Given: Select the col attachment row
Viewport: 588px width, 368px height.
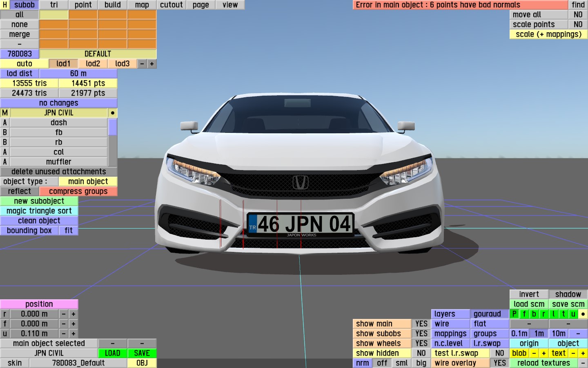Looking at the screenshot, I should coord(59,152).
